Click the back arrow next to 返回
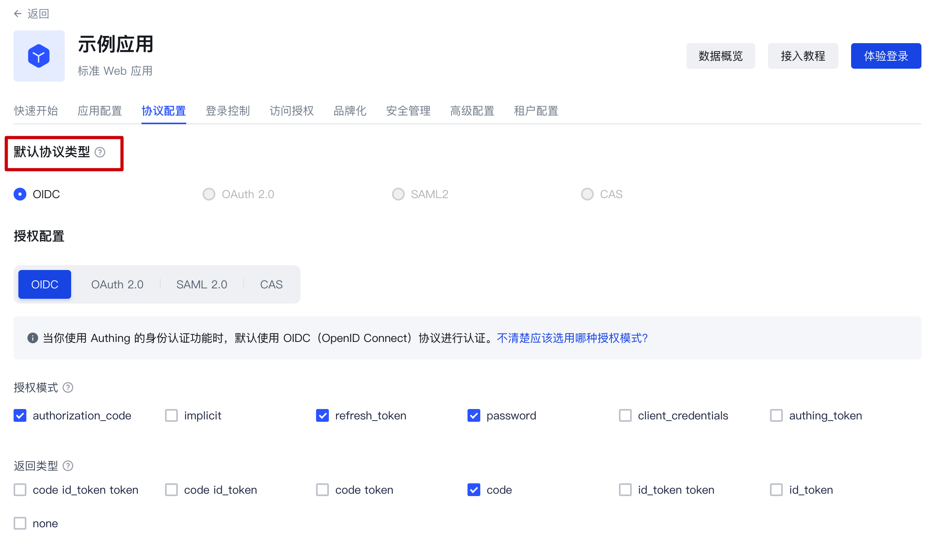 coord(18,13)
